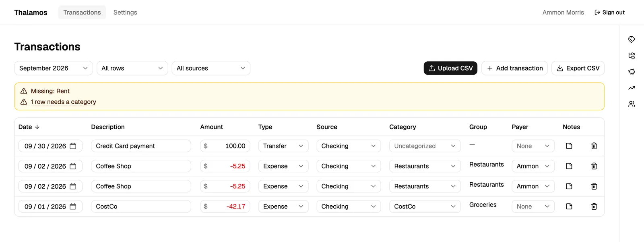Open the September 2026 month dropdown
Viewport: 644px width, 242px height.
tap(54, 68)
